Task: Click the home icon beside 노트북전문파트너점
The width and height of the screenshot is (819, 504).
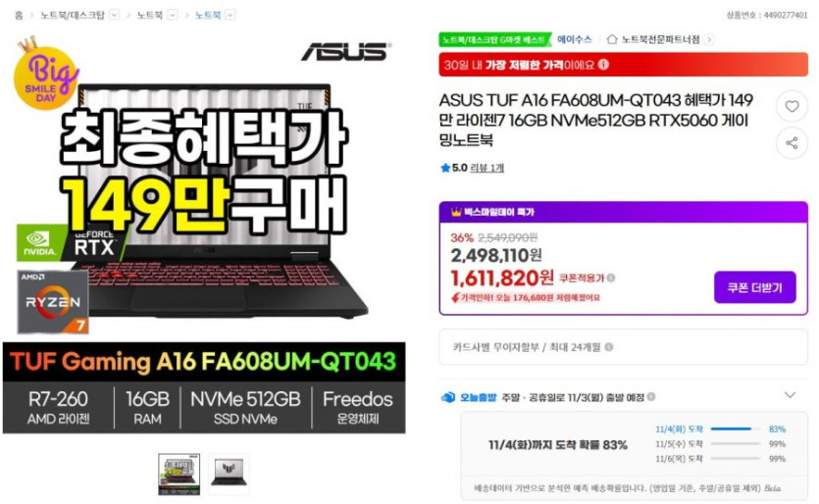Action: point(612,39)
